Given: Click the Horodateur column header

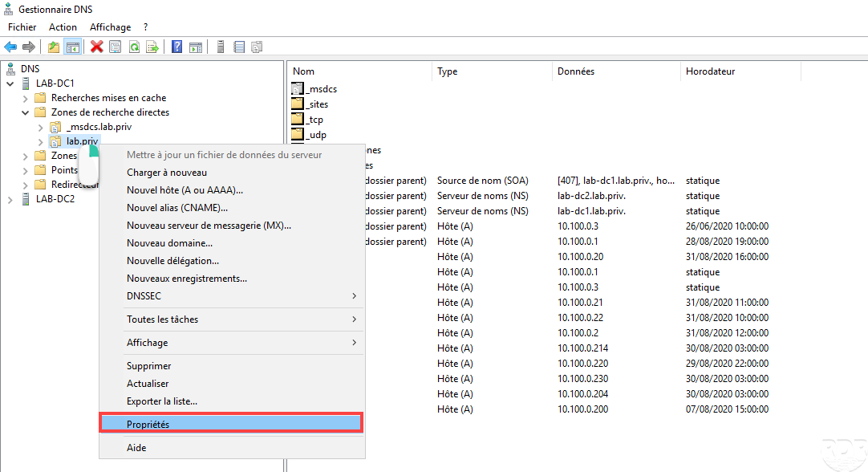Looking at the screenshot, I should (x=710, y=71).
